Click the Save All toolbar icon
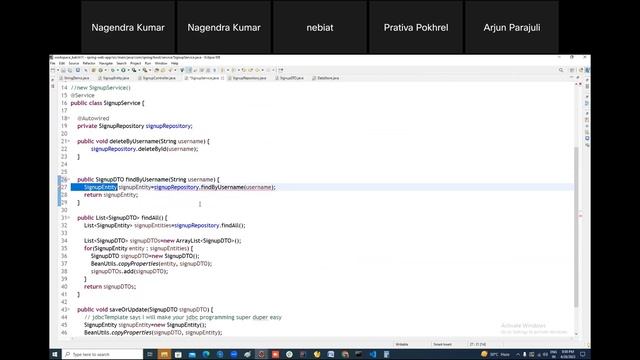640x360 pixels. pos(69,70)
